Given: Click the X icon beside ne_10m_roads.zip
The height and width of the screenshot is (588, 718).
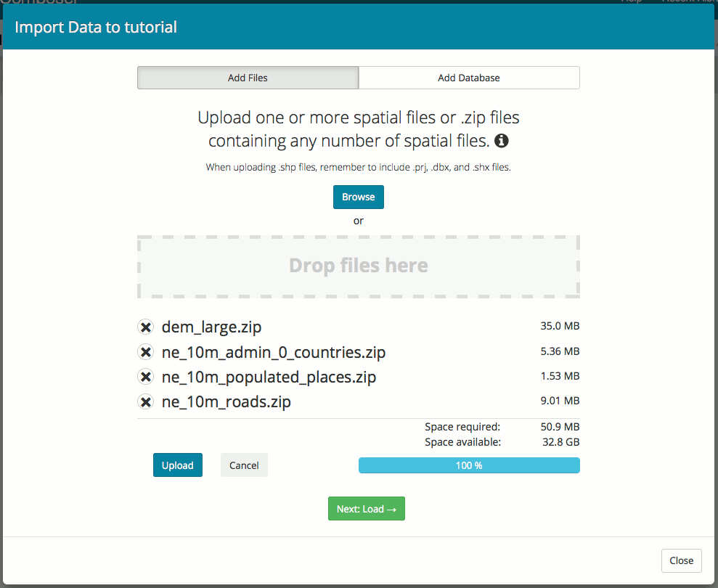Looking at the screenshot, I should (x=145, y=401).
